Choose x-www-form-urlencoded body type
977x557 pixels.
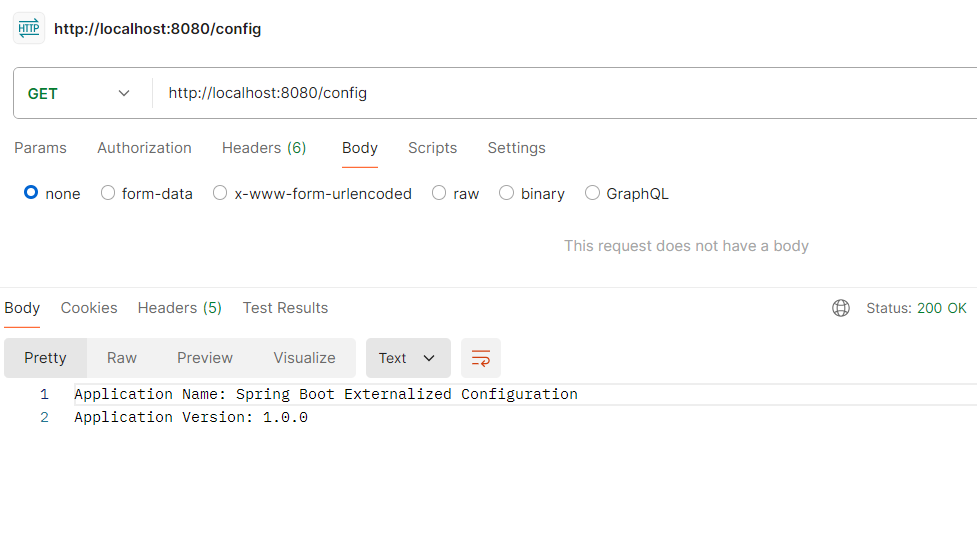[220, 193]
